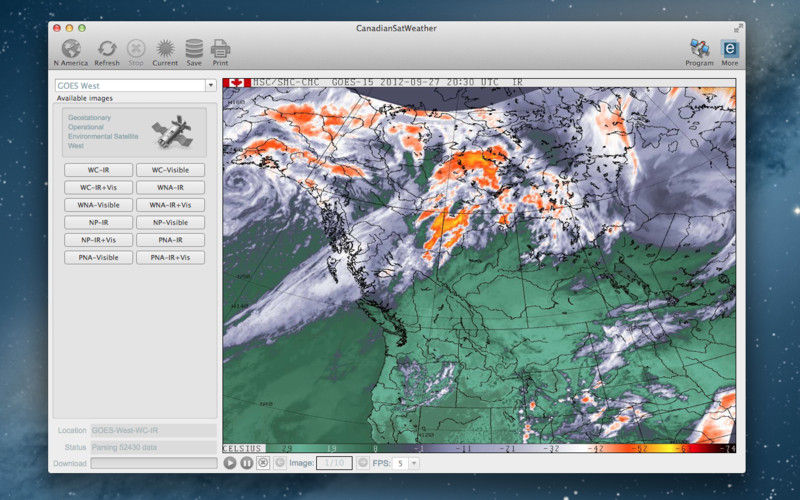Pause the image animation
800x500 pixels.
click(x=246, y=463)
